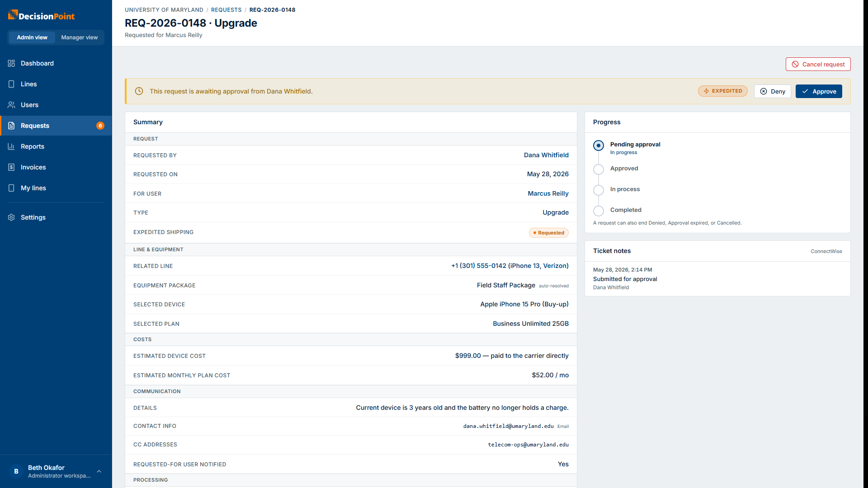This screenshot has height=488, width=868.
Task: Click the Beth Okafor avatar
Action: pyautogui.click(x=16, y=471)
